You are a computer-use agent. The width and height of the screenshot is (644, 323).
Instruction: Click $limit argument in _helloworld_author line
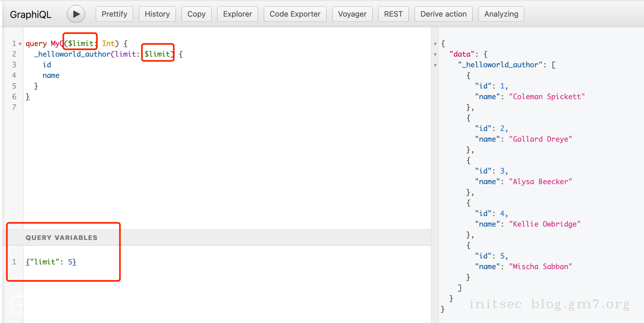[x=157, y=54]
